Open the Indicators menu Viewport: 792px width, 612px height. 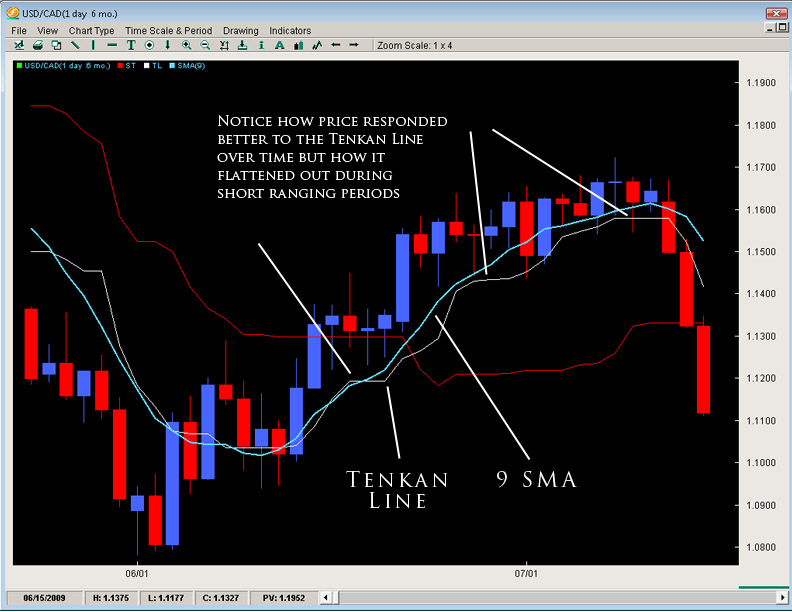coord(290,31)
